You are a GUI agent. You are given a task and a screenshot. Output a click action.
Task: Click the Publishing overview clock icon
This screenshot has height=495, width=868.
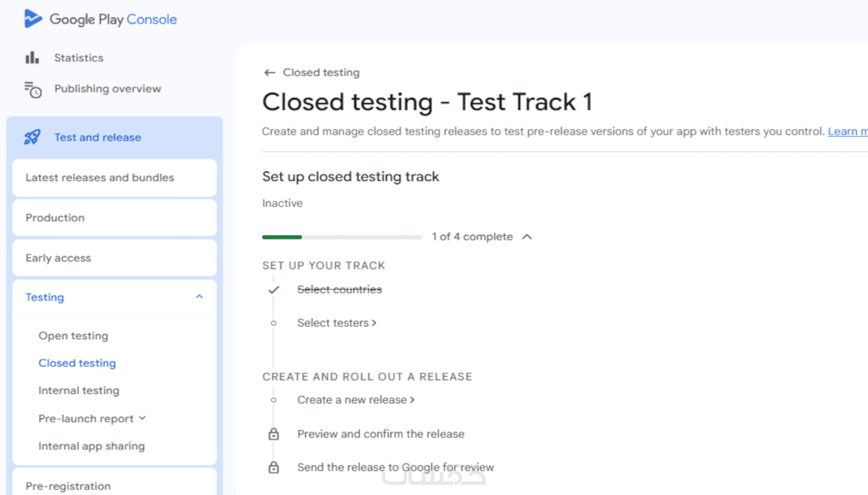tap(33, 89)
